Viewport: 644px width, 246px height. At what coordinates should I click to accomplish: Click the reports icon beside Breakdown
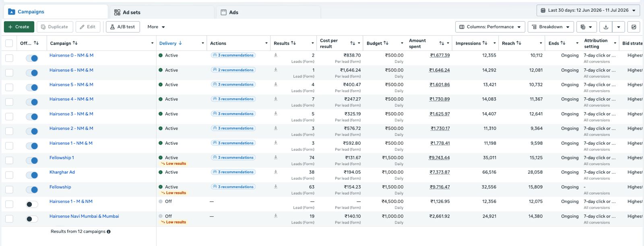click(x=586, y=27)
